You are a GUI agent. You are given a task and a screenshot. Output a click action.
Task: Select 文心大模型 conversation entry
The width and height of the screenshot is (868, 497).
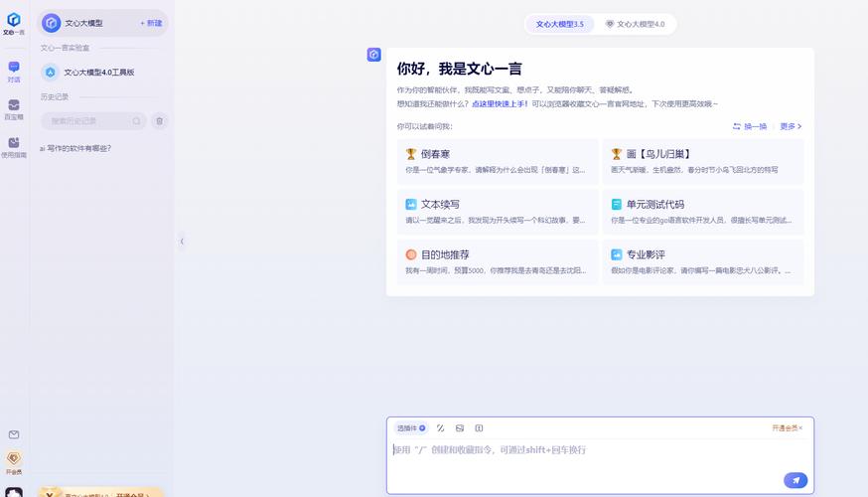pos(102,23)
